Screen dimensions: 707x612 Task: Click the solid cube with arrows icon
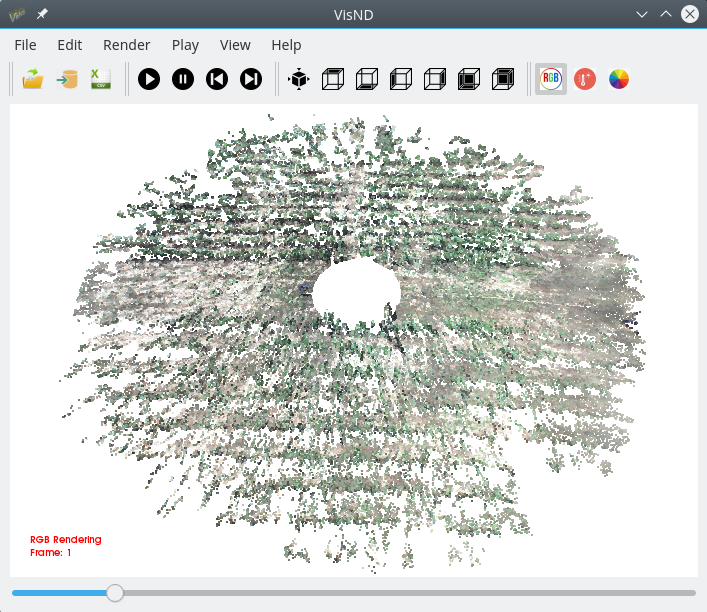299,79
